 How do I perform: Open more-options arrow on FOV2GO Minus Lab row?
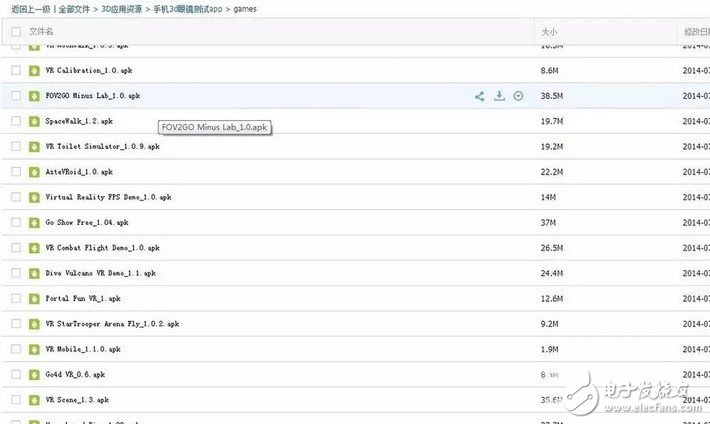[x=518, y=96]
